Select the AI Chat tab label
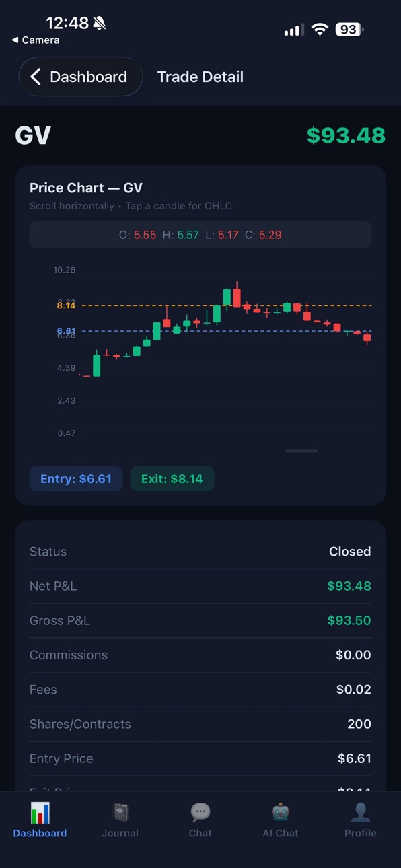 [x=281, y=833]
